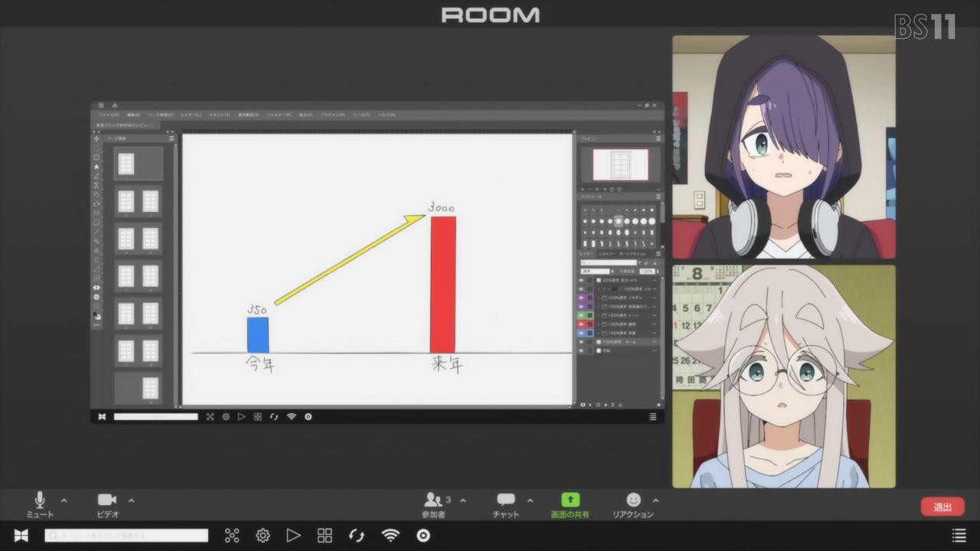Open three-dots more tools in drawing toolbar
This screenshot has height=551, width=980.
(x=96, y=324)
